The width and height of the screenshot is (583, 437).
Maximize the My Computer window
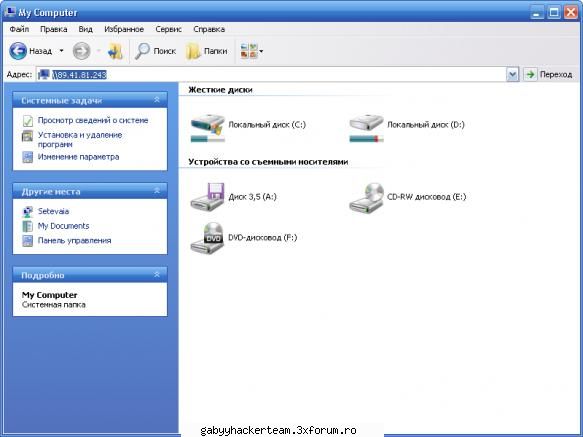click(x=554, y=13)
